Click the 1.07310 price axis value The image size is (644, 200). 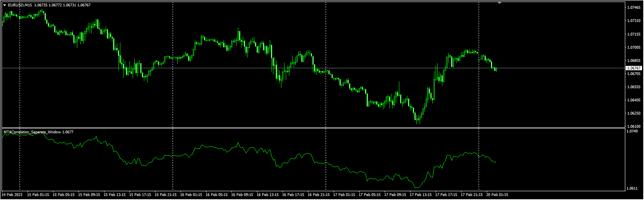point(634,21)
